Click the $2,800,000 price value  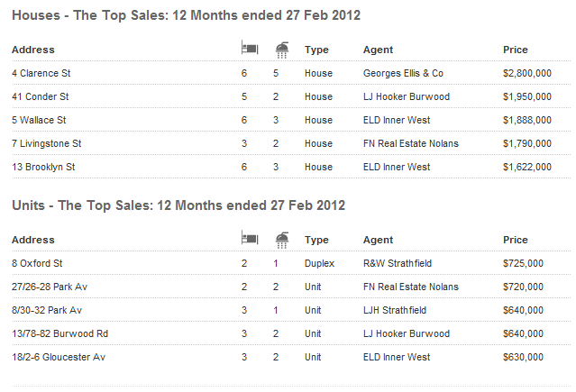pyautogui.click(x=527, y=73)
